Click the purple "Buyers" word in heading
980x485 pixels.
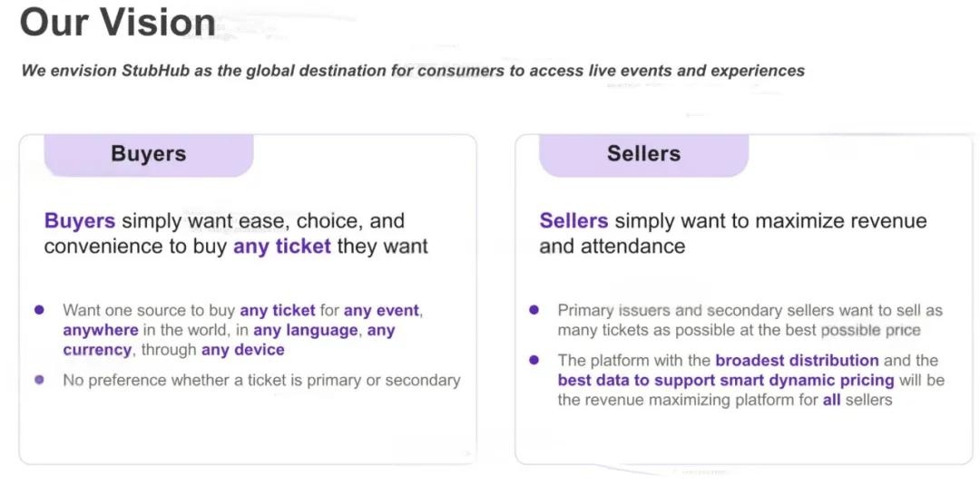click(x=80, y=221)
